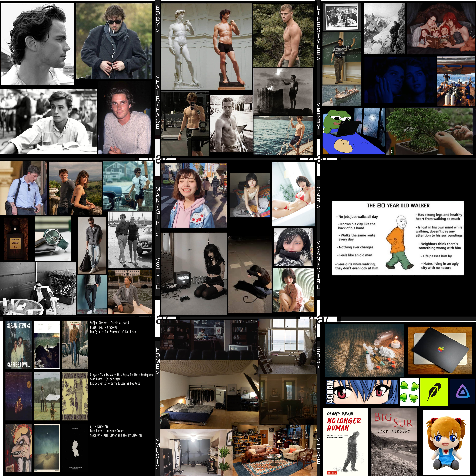Click the loft with large ocean-view window
476x476 pixels.
(287, 346)
